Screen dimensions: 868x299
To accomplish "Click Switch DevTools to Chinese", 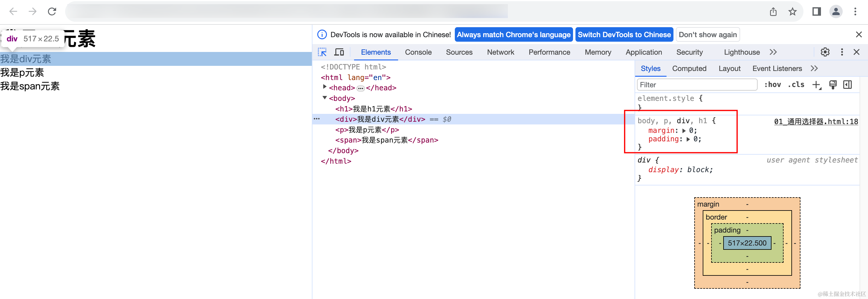I will (x=624, y=34).
